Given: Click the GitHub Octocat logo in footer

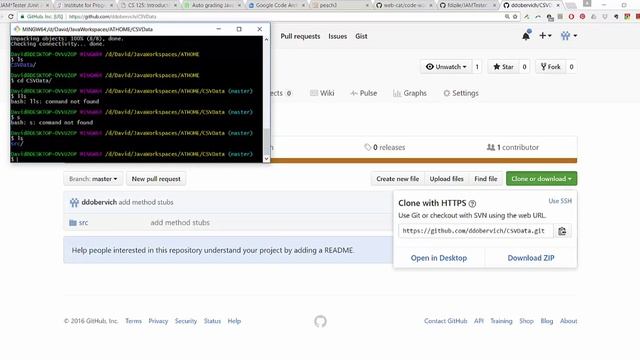Looking at the screenshot, I should click(x=320, y=321).
